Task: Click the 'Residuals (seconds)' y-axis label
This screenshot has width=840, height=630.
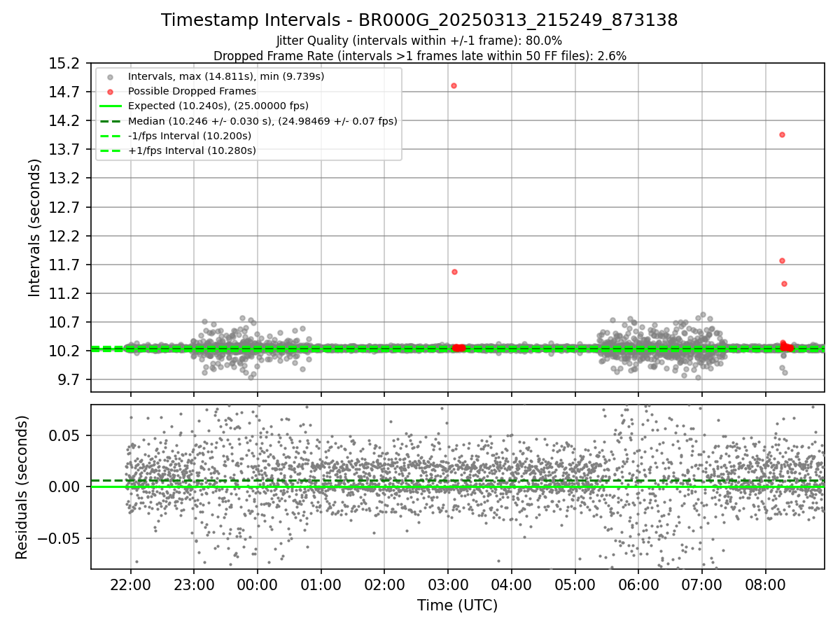Action: (x=22, y=487)
